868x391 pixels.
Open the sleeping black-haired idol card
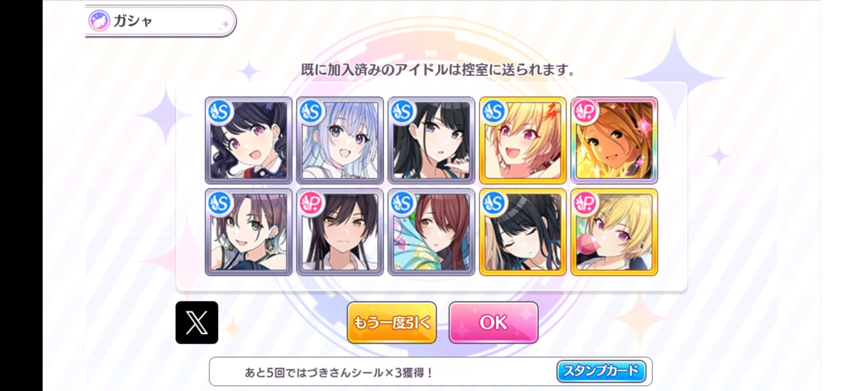(523, 232)
